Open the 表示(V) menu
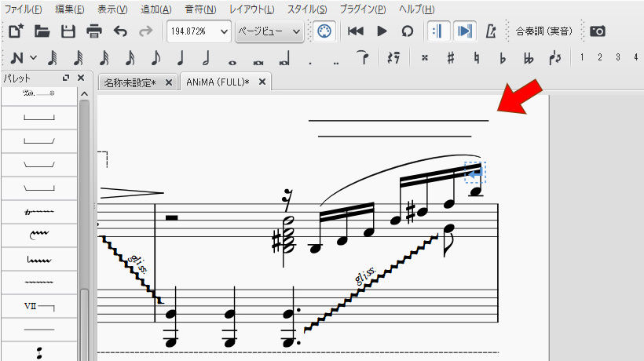Viewport: 644px width, 361px height. [x=112, y=9]
